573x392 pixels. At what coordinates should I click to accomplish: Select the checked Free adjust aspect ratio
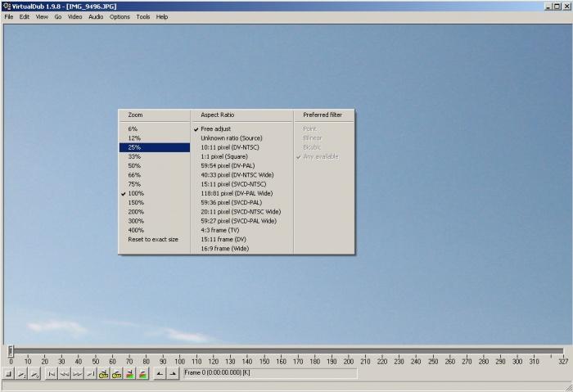(216, 129)
